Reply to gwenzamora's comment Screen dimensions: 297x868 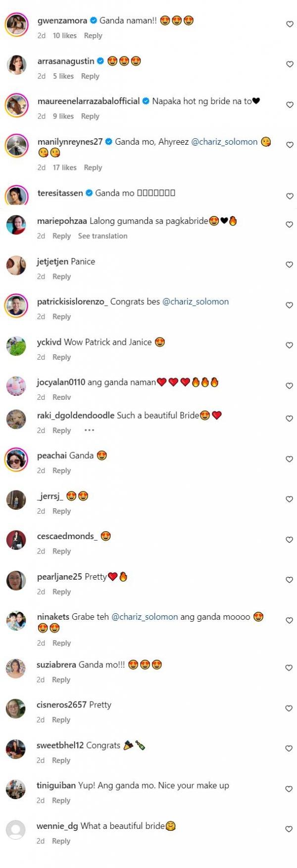click(x=93, y=36)
